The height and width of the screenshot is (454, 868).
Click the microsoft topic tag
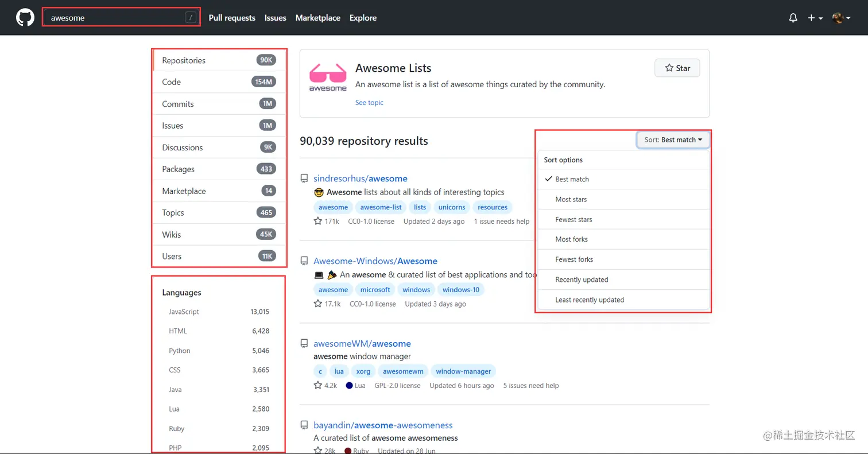click(x=375, y=290)
